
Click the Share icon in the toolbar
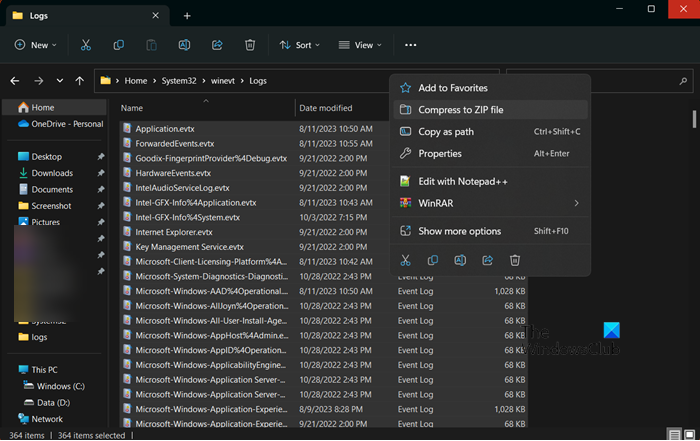(218, 45)
